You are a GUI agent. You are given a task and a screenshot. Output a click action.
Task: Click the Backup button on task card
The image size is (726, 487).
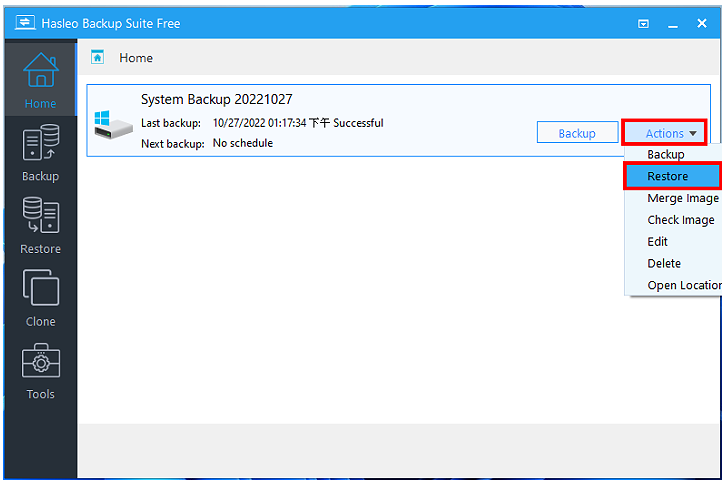click(577, 133)
